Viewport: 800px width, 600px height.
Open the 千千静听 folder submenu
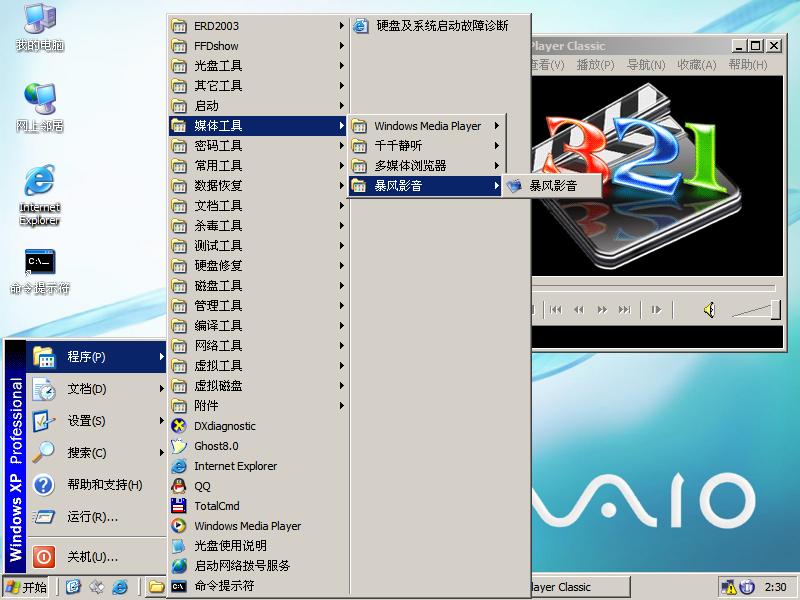pos(426,146)
